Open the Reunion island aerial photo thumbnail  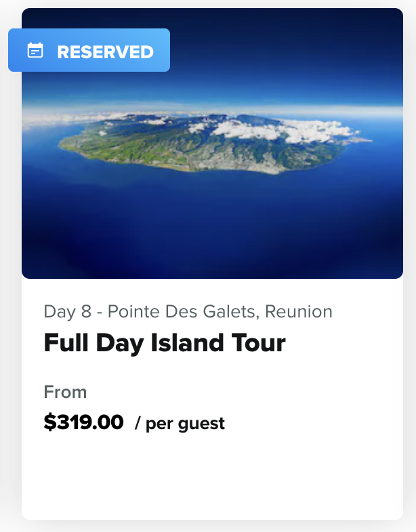click(213, 203)
